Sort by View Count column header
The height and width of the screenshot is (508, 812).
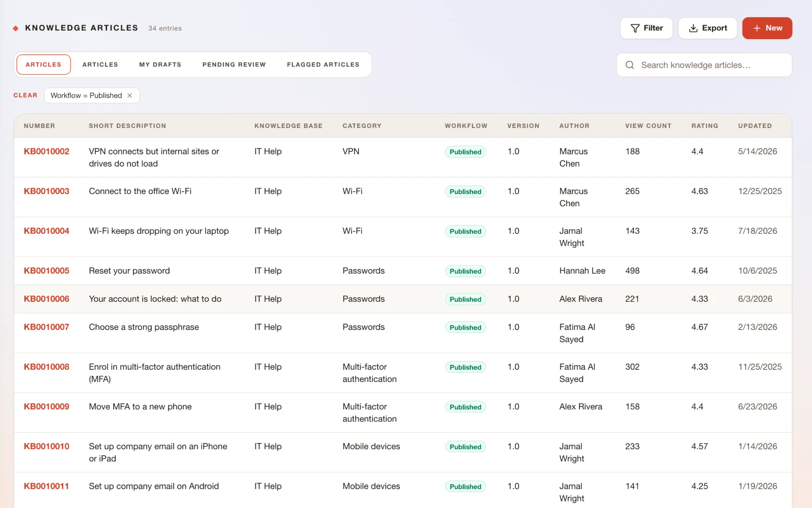(648, 126)
